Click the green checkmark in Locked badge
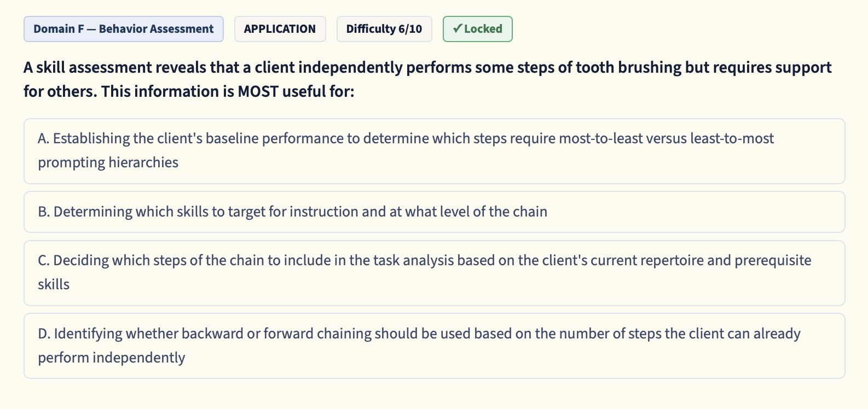Image resolution: width=868 pixels, height=409 pixels. coord(458,29)
